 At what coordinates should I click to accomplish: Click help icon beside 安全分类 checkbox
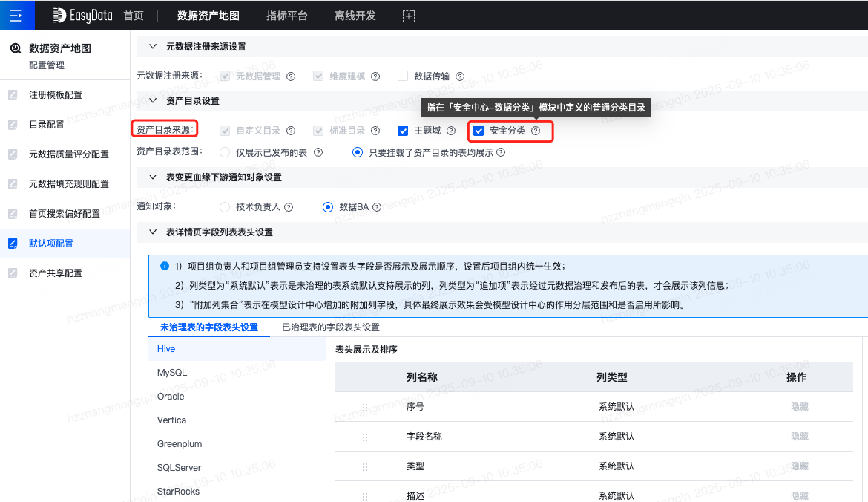click(536, 131)
